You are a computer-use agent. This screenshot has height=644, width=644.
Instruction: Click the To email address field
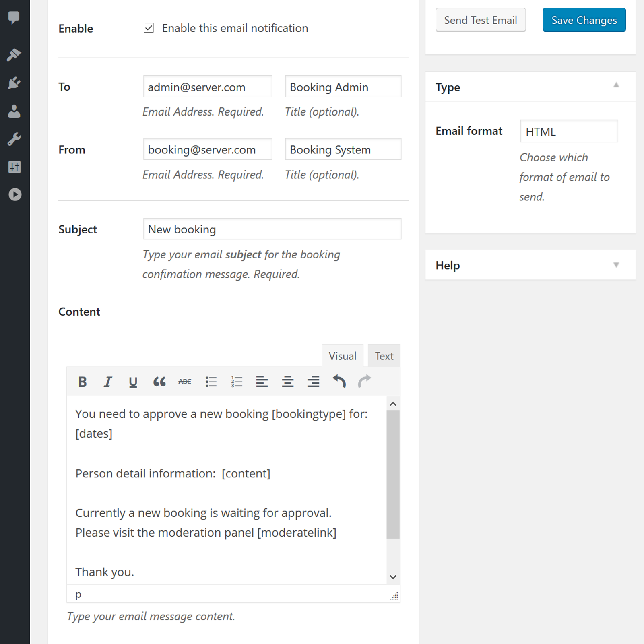[x=208, y=87]
